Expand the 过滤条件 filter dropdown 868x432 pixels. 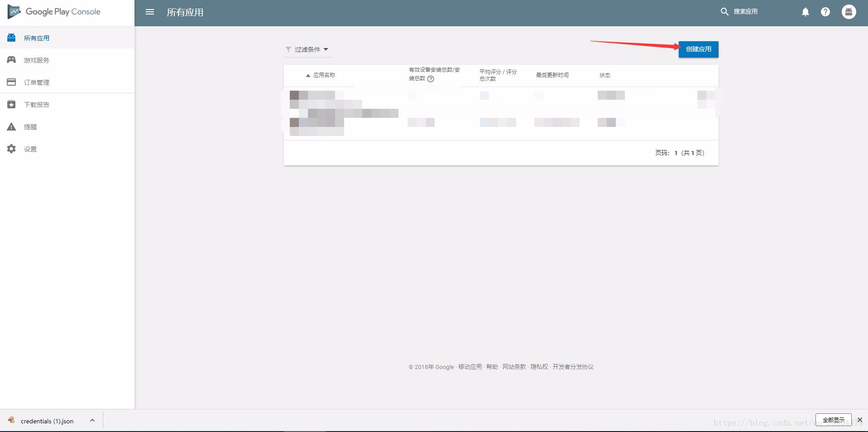pyautogui.click(x=308, y=49)
